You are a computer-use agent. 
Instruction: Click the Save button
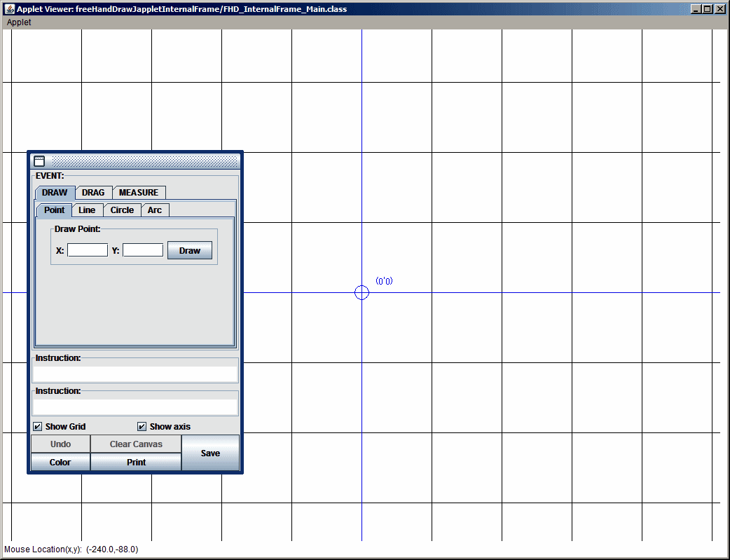210,453
